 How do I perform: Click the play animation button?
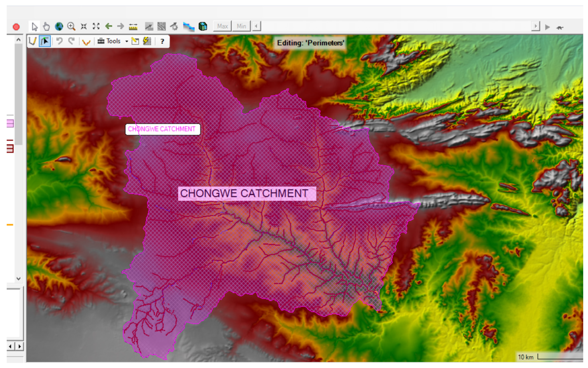coord(547,27)
